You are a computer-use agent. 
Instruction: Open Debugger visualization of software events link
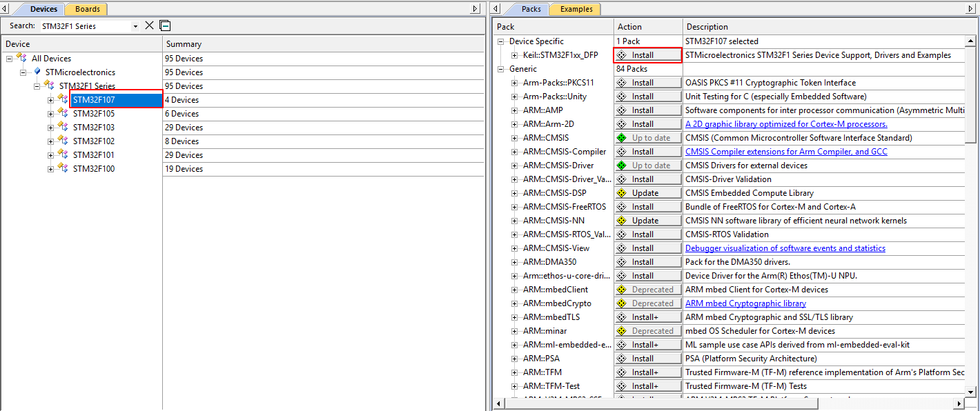(x=785, y=248)
